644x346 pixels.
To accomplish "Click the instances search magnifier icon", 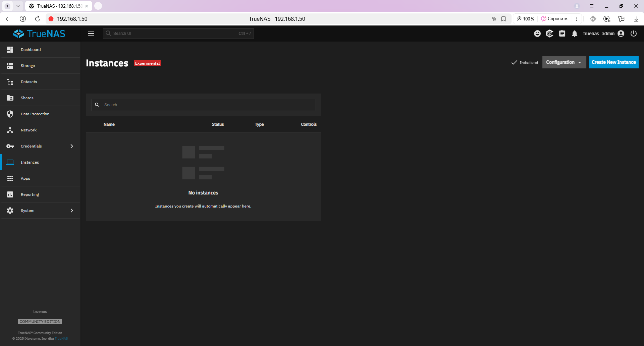I will coord(97,105).
